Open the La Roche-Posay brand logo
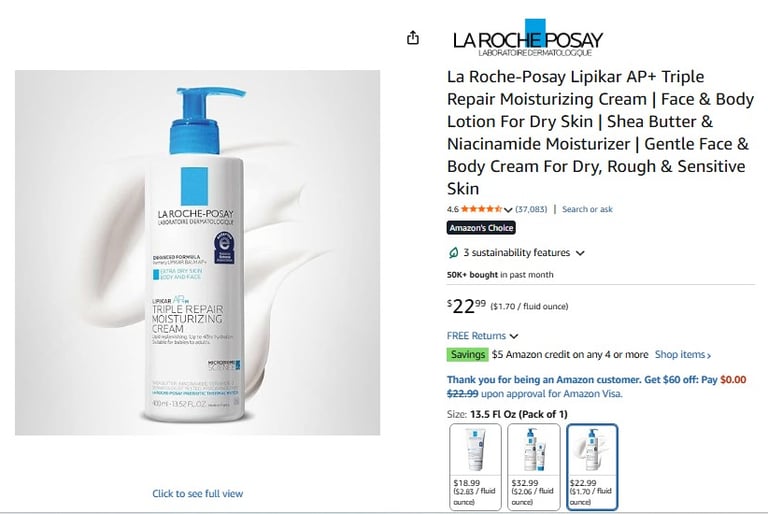This screenshot has width=768, height=514. pos(528,38)
